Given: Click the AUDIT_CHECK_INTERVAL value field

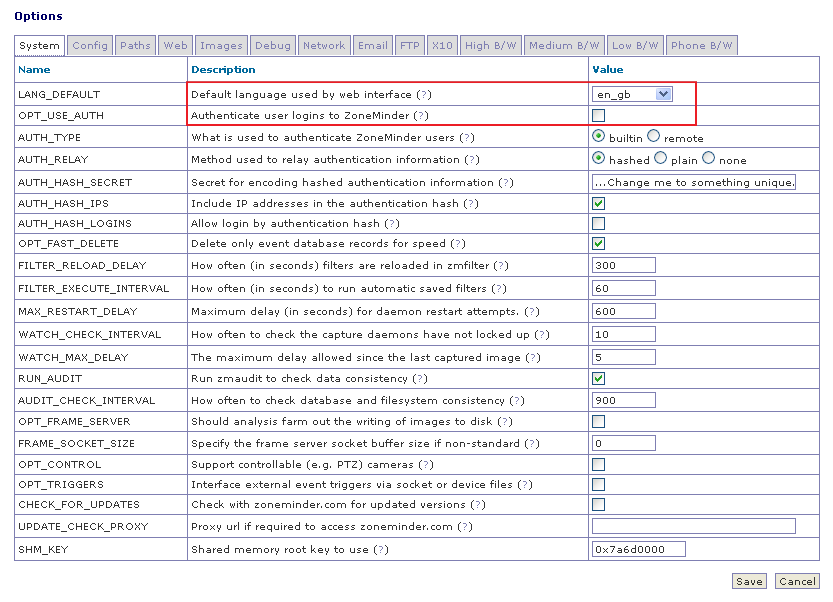Looking at the screenshot, I should 624,400.
